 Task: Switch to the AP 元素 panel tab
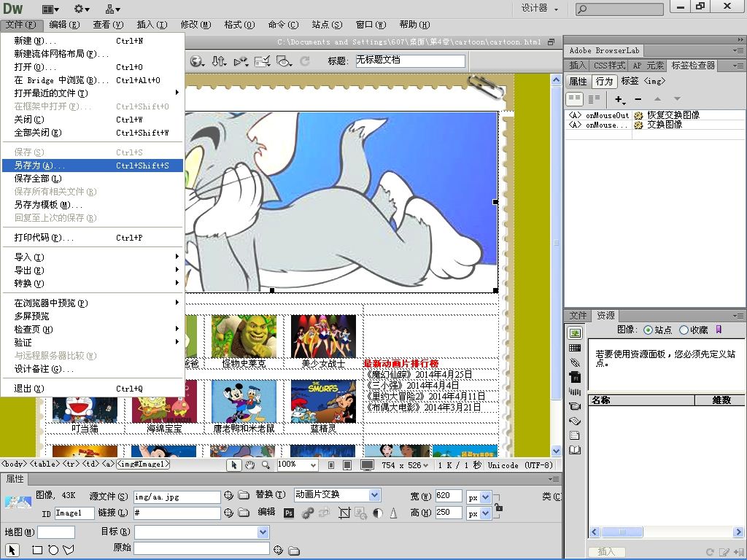648,65
